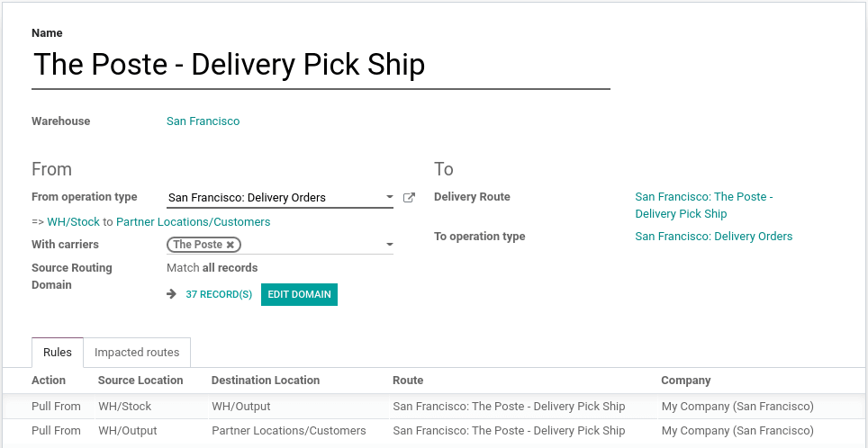
Task: Open San Francisco warehouse link
Action: click(x=203, y=121)
